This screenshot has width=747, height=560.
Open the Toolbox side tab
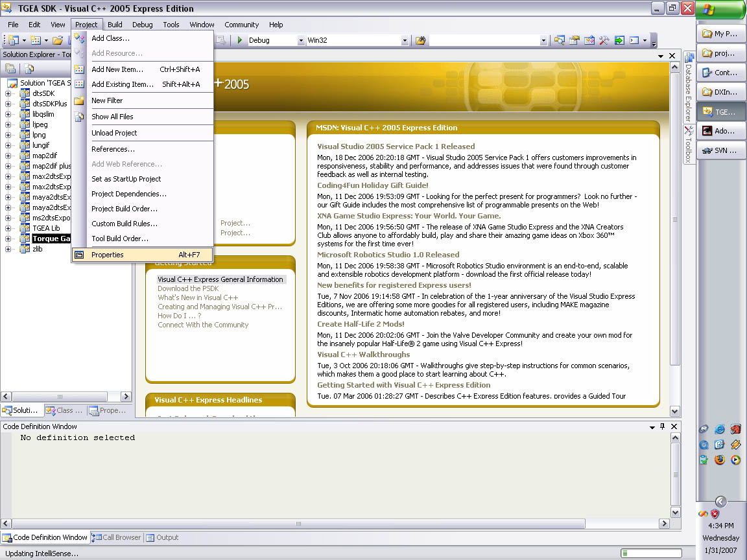pos(689,145)
